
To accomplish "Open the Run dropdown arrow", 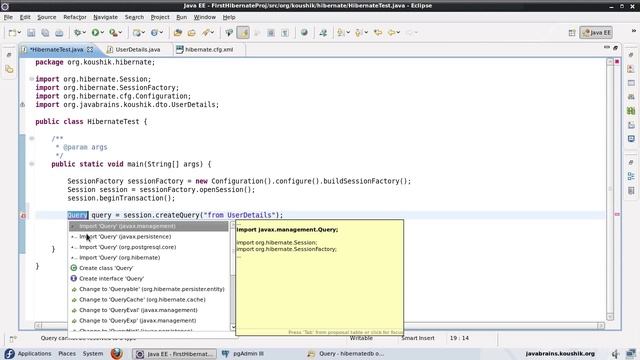I will point(102,33).
